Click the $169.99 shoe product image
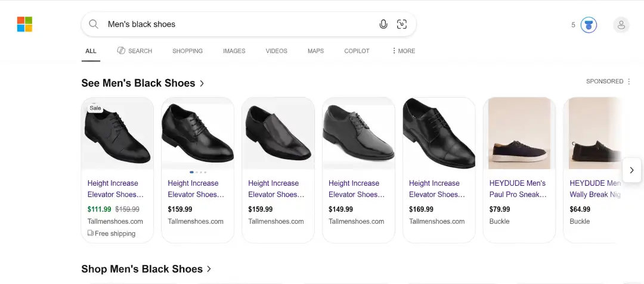This screenshot has height=284, width=644. pos(439,133)
